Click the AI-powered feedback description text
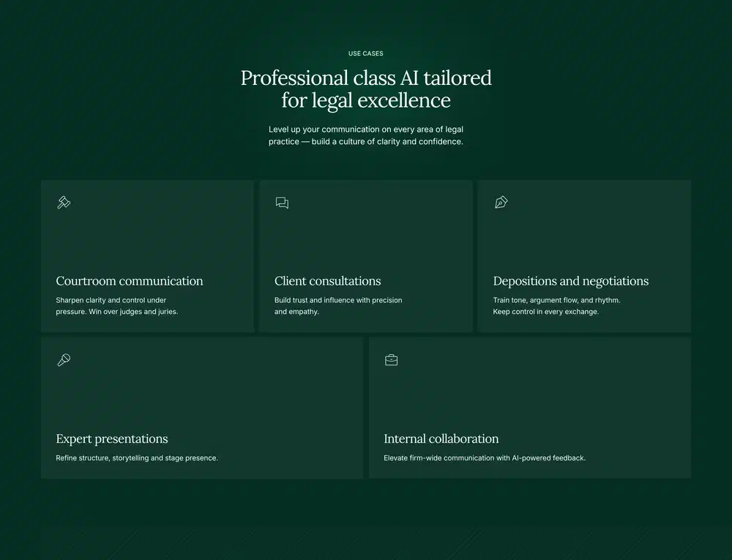Screen dimensions: 732x560 click(x=484, y=458)
